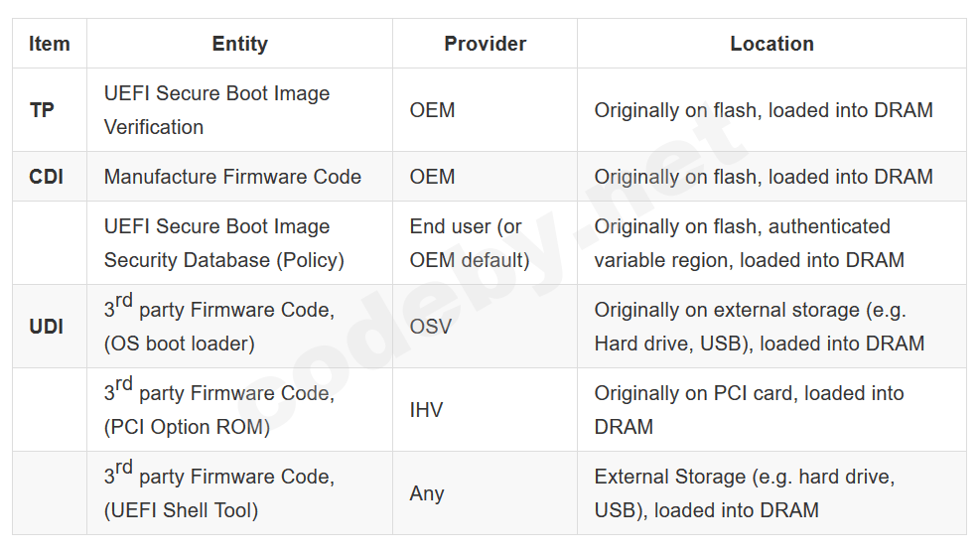Click the Item column header
The height and width of the screenshot is (553, 980).
tap(50, 44)
